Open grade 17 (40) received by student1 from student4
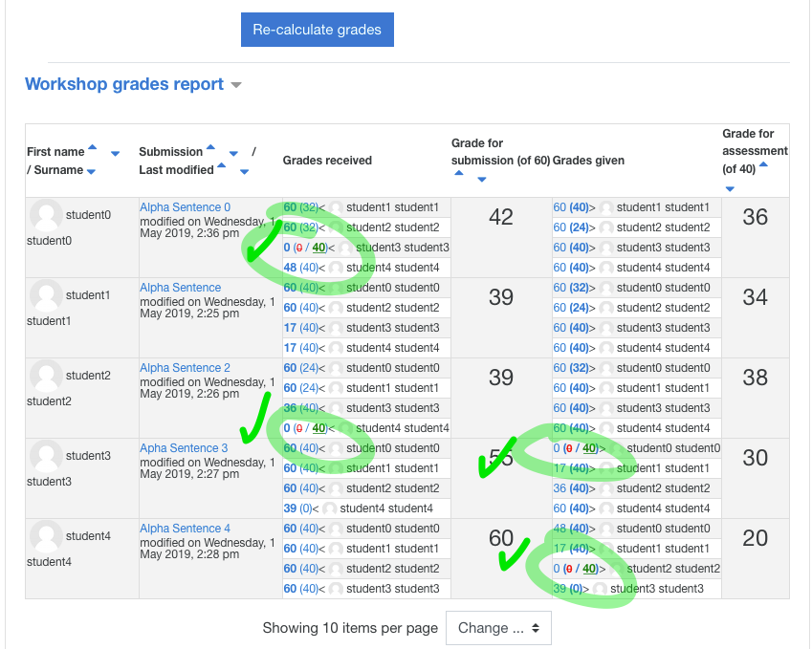The image size is (812, 649). tap(301, 348)
